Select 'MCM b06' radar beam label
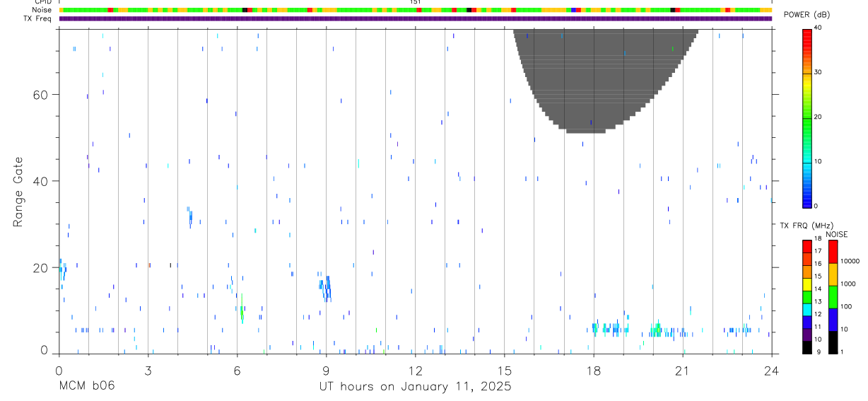 (x=87, y=386)
